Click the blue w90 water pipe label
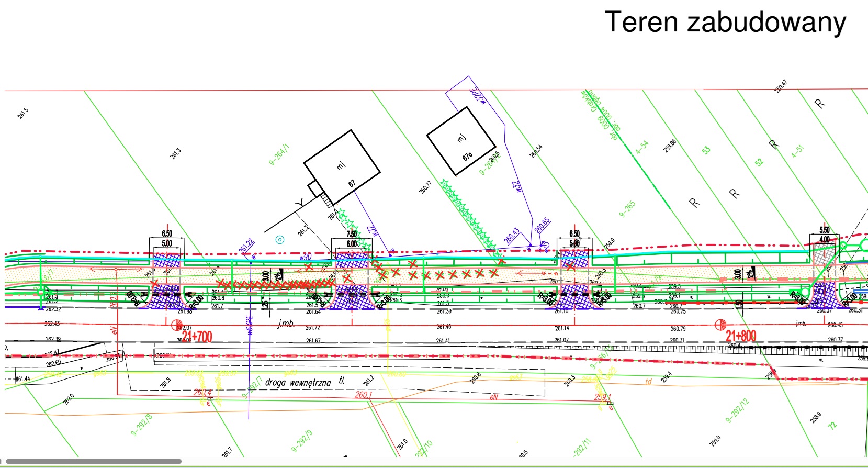The width and height of the screenshot is (868, 468). tap(305, 257)
